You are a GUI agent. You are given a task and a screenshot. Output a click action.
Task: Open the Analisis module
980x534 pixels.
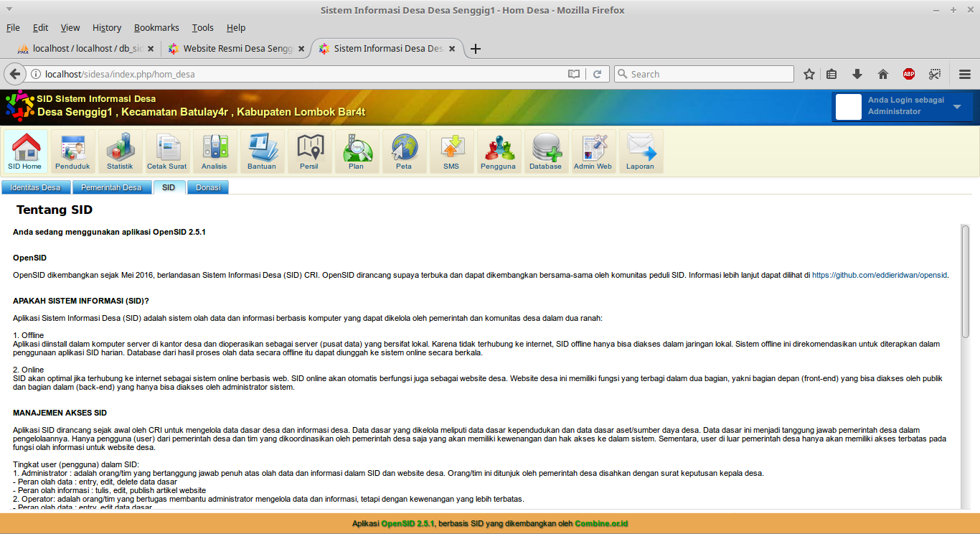click(215, 151)
